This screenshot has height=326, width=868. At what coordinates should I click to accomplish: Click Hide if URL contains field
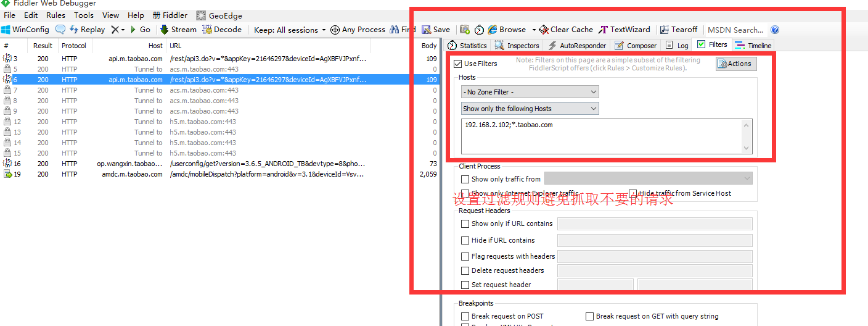click(x=655, y=240)
